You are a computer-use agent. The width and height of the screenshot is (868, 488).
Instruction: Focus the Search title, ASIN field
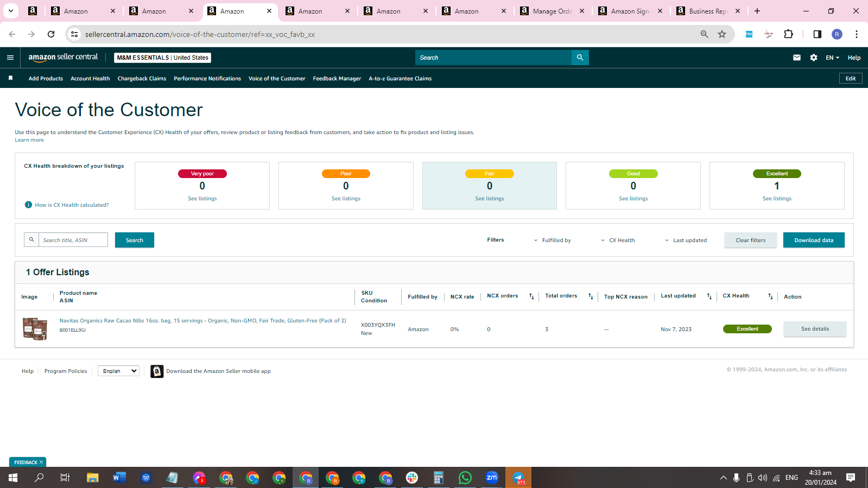pos(73,240)
